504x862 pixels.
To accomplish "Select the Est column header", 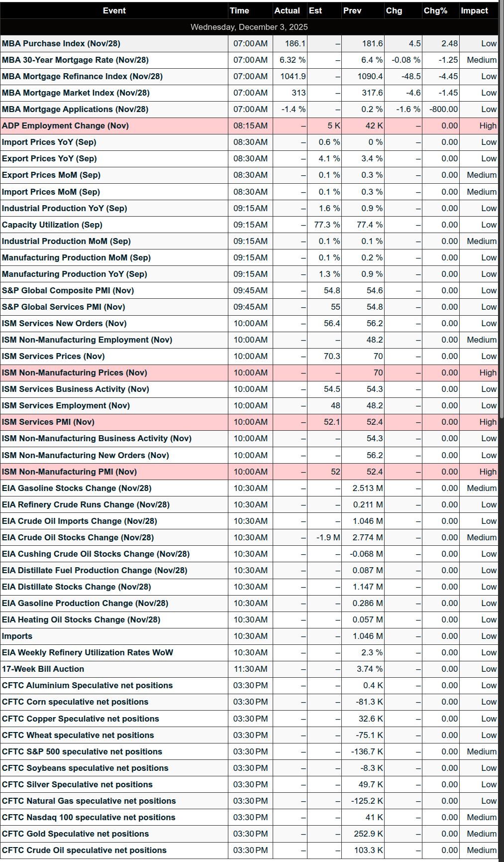I will coord(315,10).
